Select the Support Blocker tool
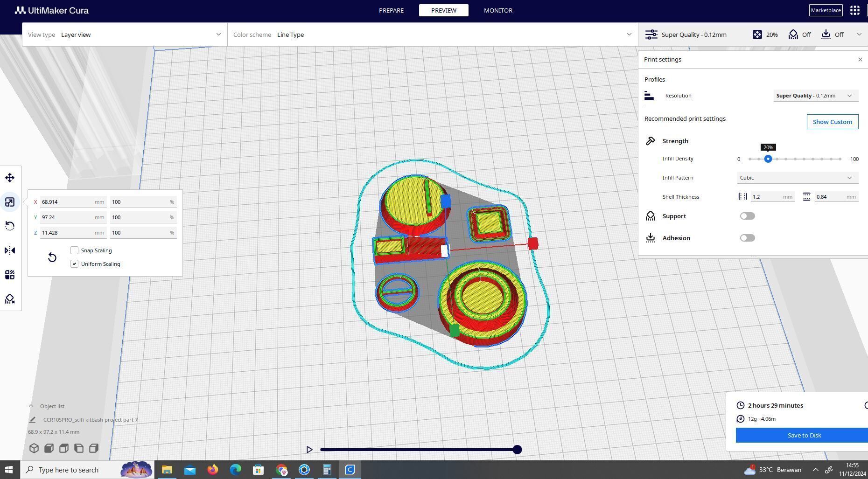This screenshot has height=479, width=868. tap(10, 299)
